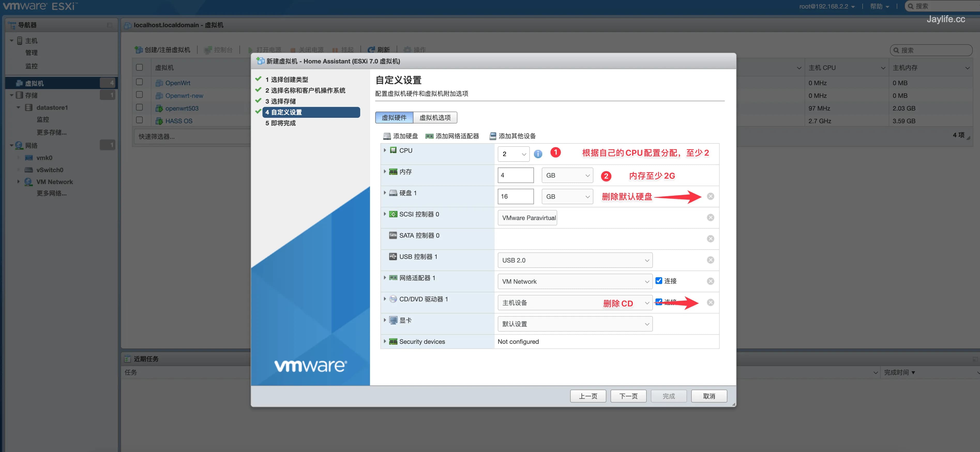The image size is (980, 452).
Task: Click the CPU info icon
Action: pyautogui.click(x=538, y=154)
